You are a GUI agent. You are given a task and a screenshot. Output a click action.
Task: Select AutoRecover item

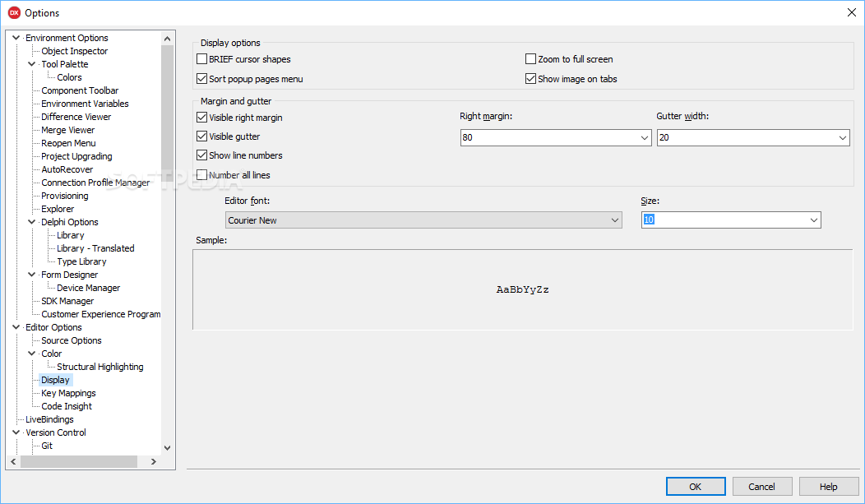point(67,170)
